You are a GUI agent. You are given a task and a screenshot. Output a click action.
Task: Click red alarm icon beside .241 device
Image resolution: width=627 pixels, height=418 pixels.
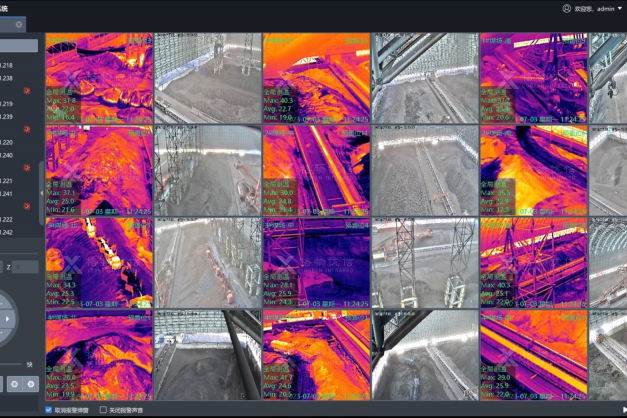pyautogui.click(x=27, y=205)
